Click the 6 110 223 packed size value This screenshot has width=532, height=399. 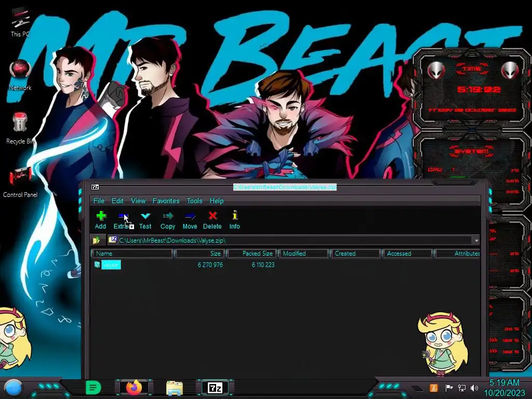click(263, 264)
